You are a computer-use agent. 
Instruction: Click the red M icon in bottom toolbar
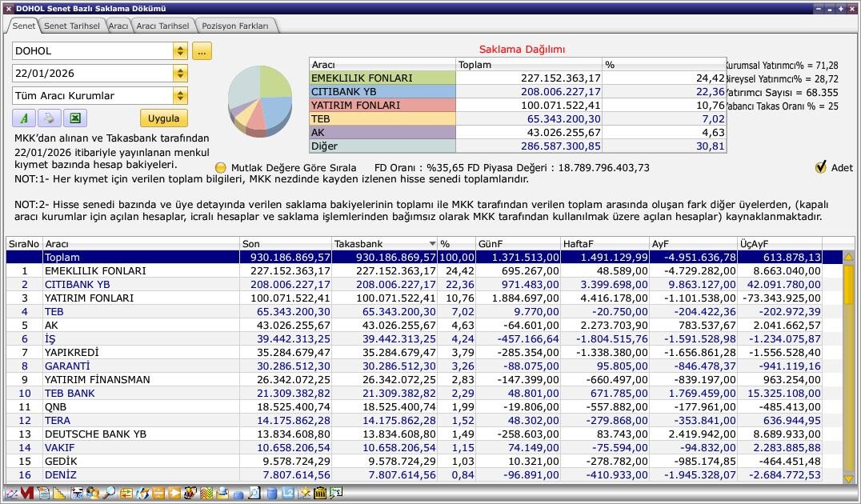(26, 494)
